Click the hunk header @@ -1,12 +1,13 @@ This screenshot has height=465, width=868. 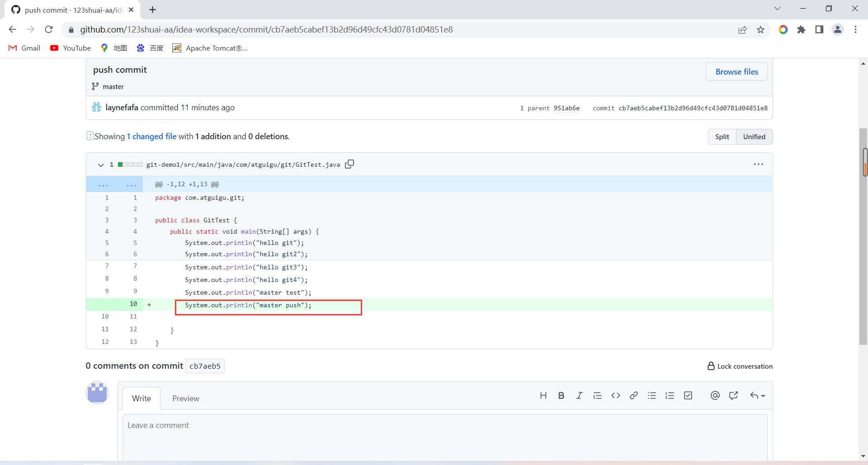(x=187, y=184)
